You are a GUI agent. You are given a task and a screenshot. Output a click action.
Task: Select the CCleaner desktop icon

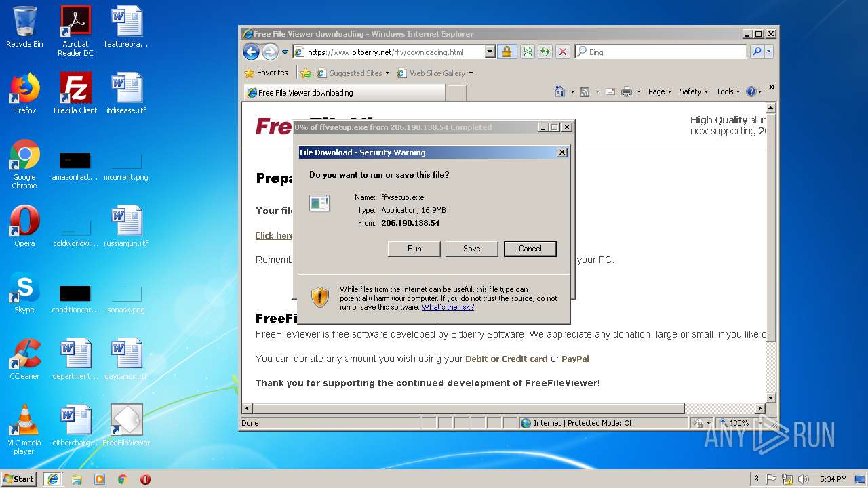(x=24, y=359)
